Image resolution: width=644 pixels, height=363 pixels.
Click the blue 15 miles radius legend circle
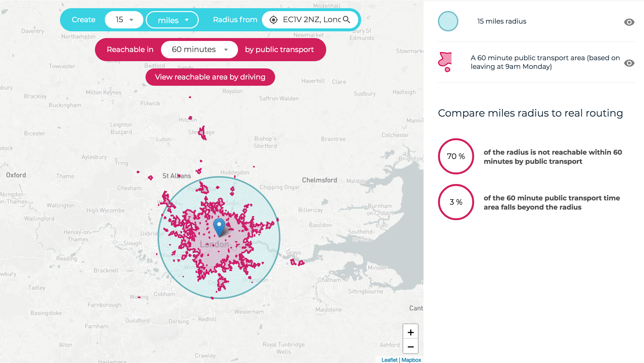pos(448,21)
